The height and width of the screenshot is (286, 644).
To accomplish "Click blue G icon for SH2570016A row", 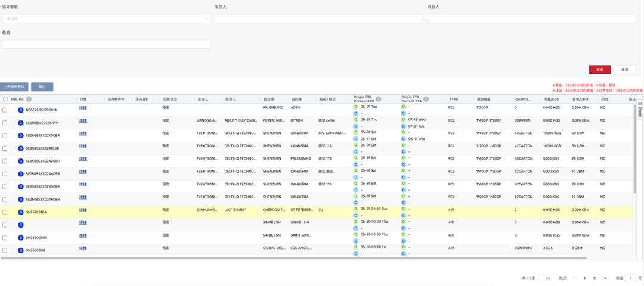I will 21,212.
